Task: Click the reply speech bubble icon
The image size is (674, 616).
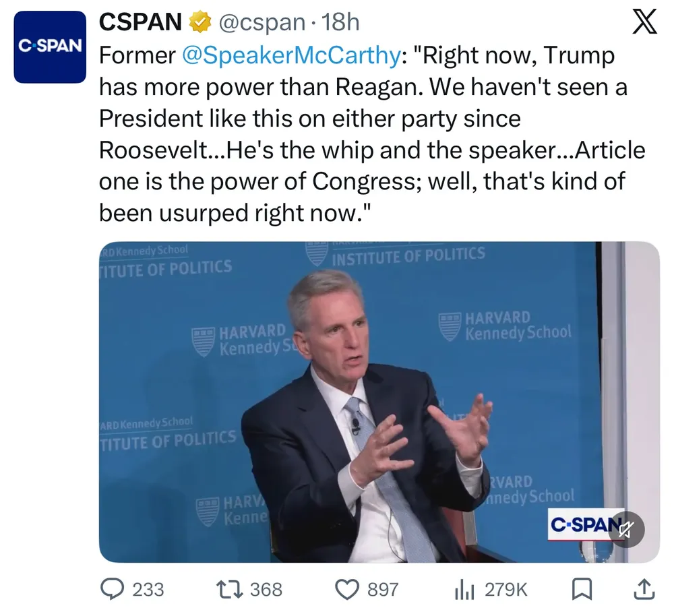Action: click(x=111, y=590)
